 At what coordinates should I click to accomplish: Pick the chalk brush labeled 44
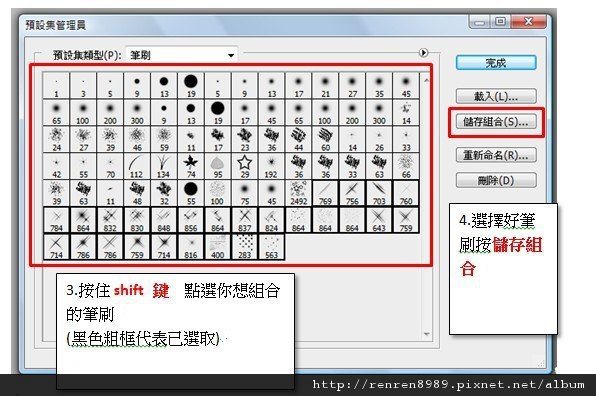pos(299,140)
